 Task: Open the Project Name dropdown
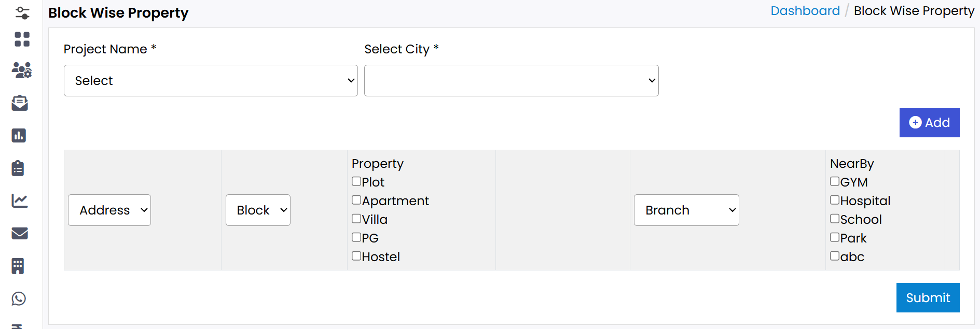tap(210, 80)
